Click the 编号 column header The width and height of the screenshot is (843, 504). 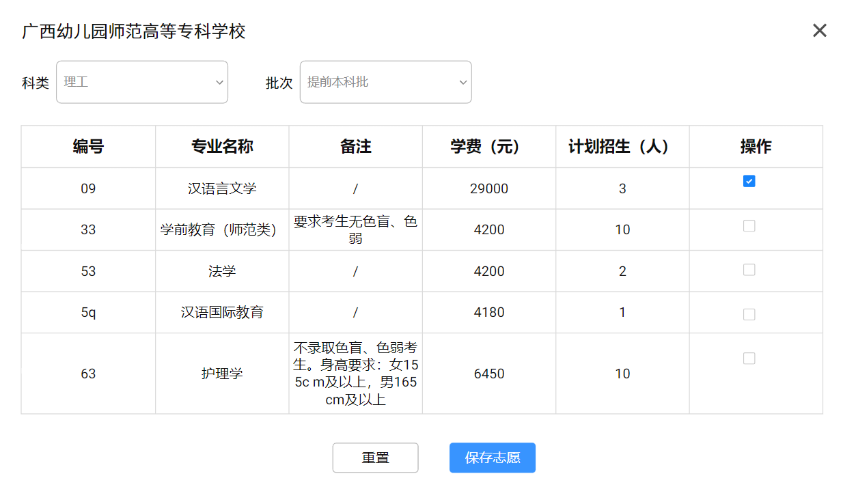[x=88, y=147]
